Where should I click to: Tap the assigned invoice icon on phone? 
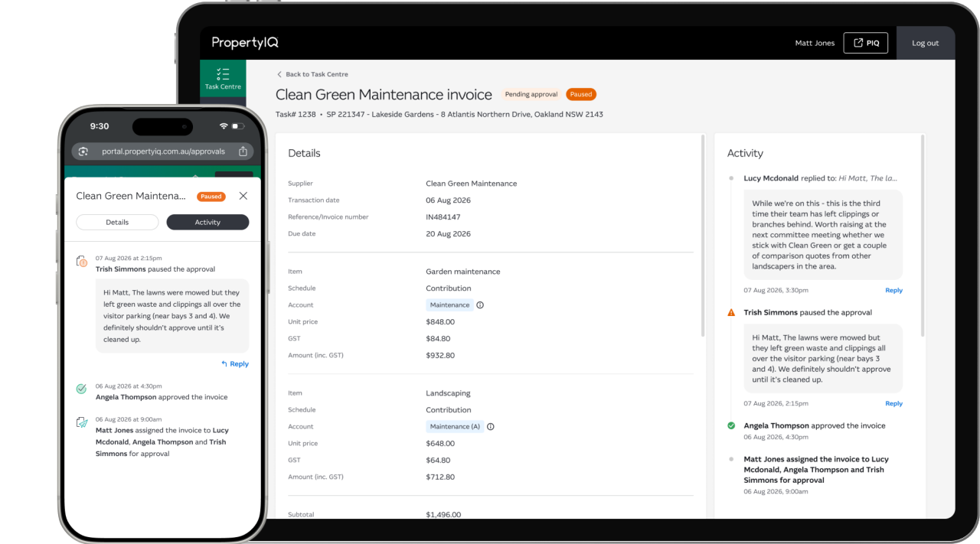click(82, 422)
